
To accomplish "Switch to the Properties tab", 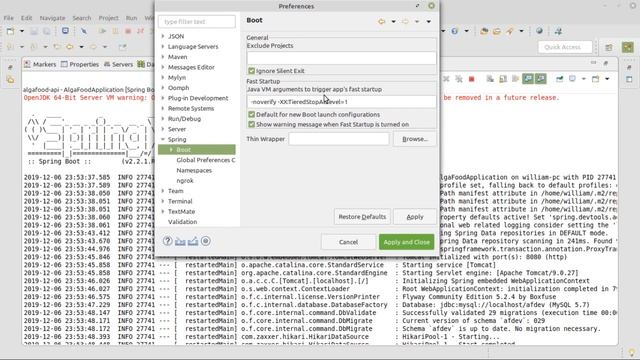I will [80, 64].
